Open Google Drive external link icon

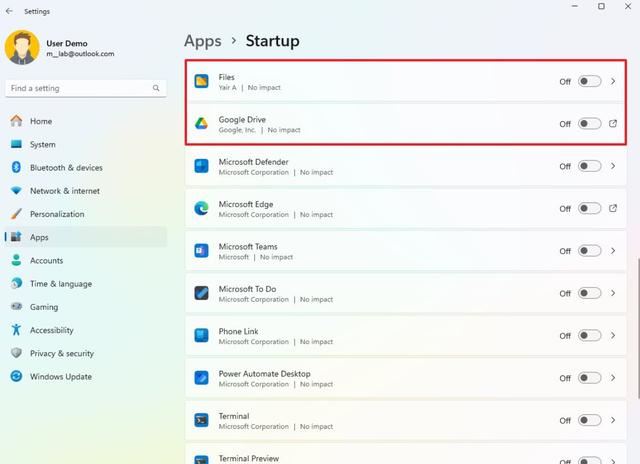612,124
